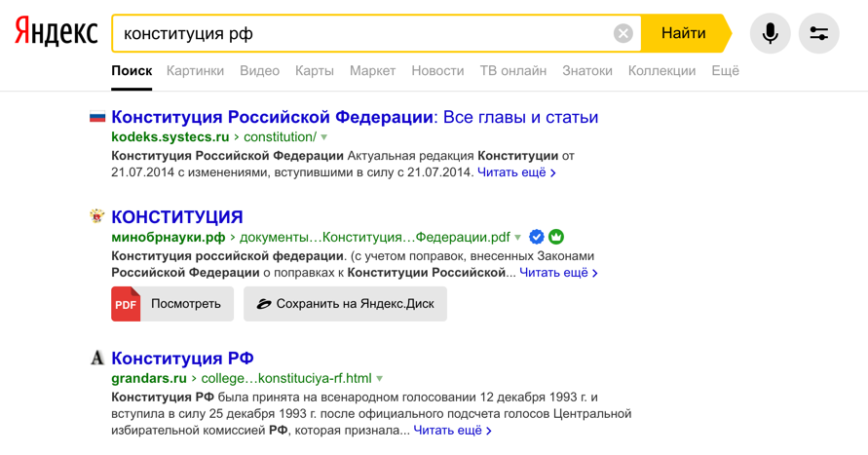The image size is (868, 455).
Task: Expand dropdown arrow next to kodeks.systecs.ru URL
Action: (324, 137)
